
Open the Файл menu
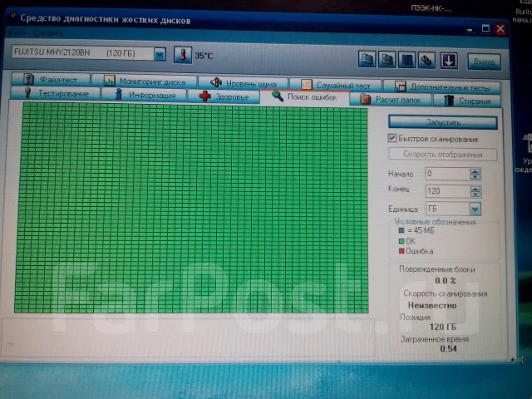[x=17, y=33]
